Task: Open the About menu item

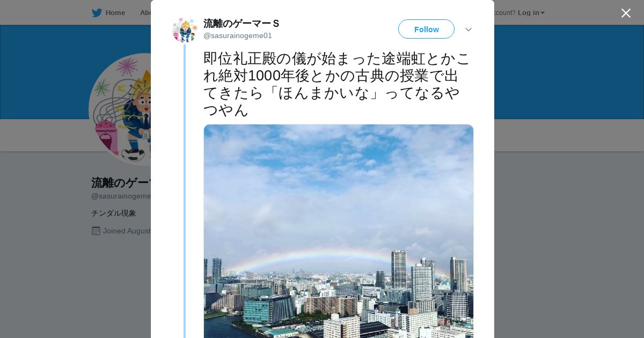Action: click(x=145, y=12)
